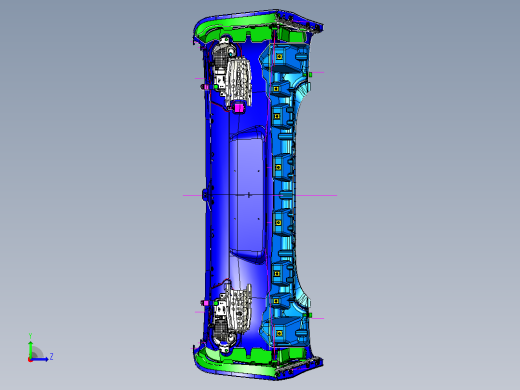Click the Z axis of the coordinate triad
The width and height of the screenshot is (520, 390).
[x=41, y=359]
